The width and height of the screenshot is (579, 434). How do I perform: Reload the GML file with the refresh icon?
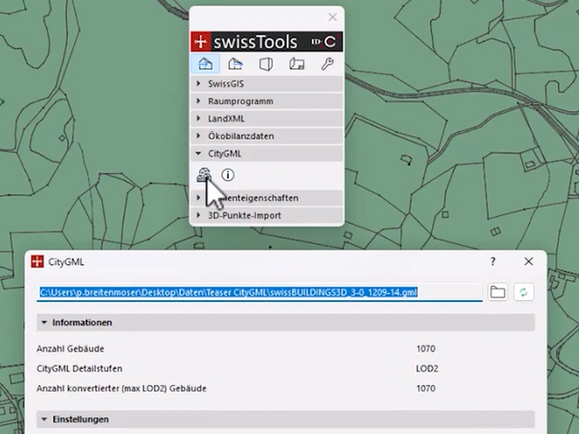[524, 292]
